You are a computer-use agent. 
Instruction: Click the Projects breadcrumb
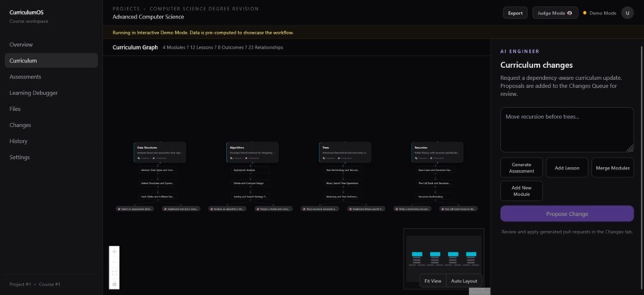pos(126,9)
